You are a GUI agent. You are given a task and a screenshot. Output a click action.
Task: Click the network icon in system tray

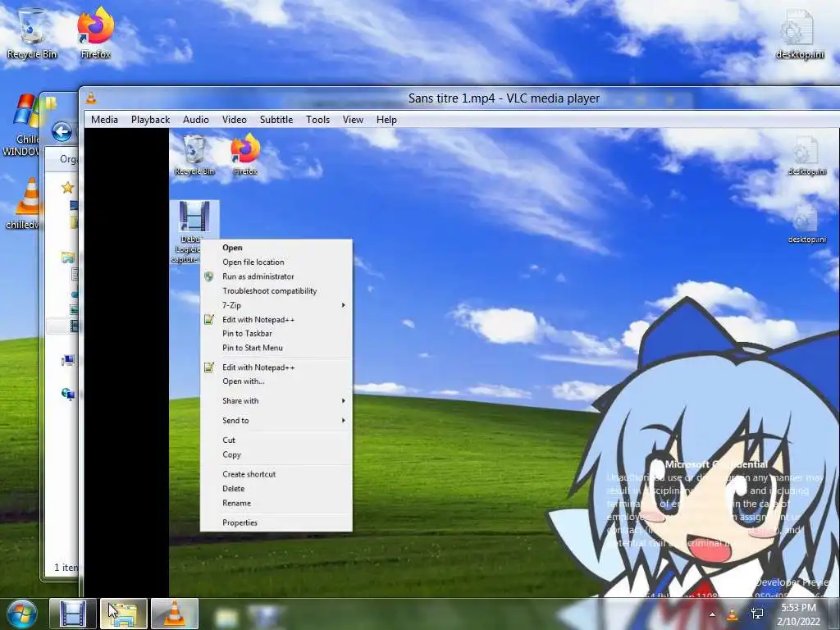(x=757, y=614)
